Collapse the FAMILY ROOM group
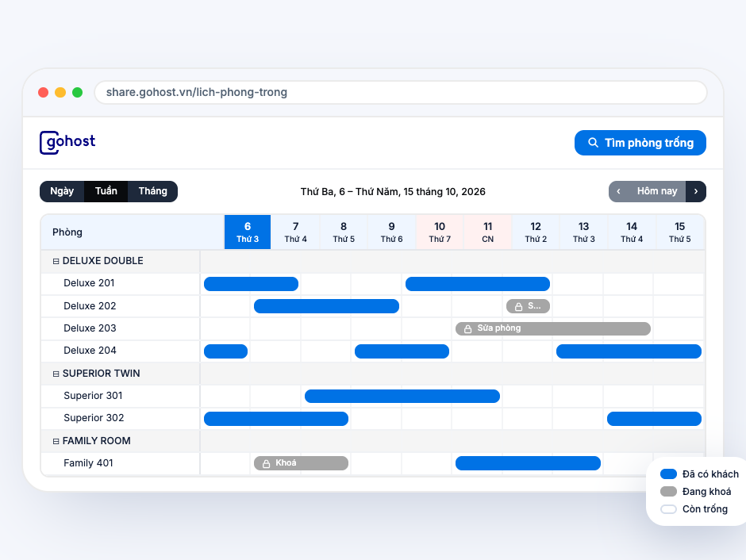The height and width of the screenshot is (560, 746). pos(56,441)
